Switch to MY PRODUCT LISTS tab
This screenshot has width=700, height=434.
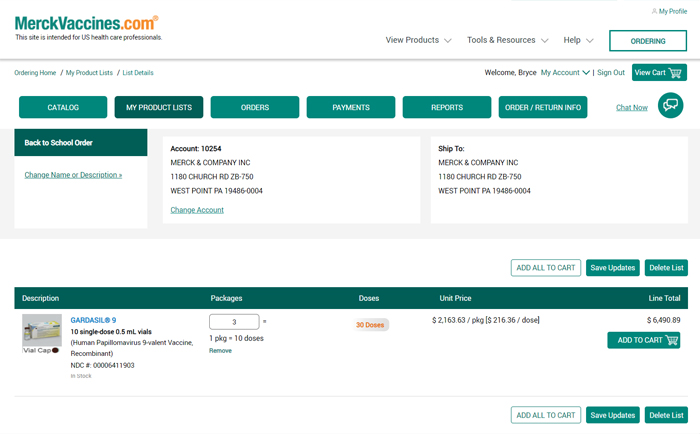pyautogui.click(x=159, y=107)
